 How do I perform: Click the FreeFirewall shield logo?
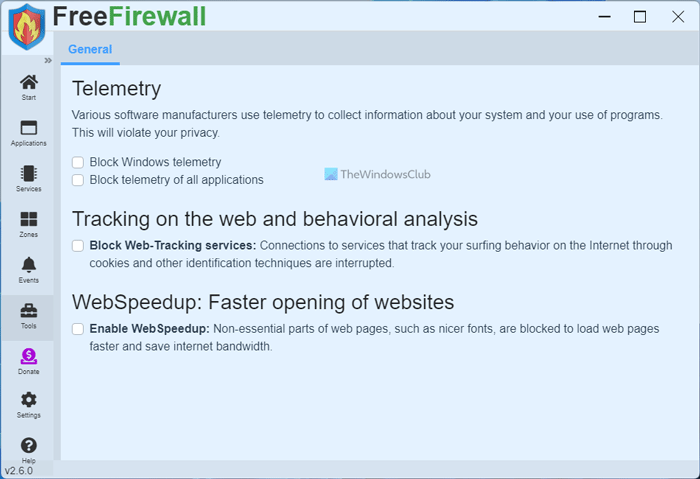pyautogui.click(x=26, y=27)
